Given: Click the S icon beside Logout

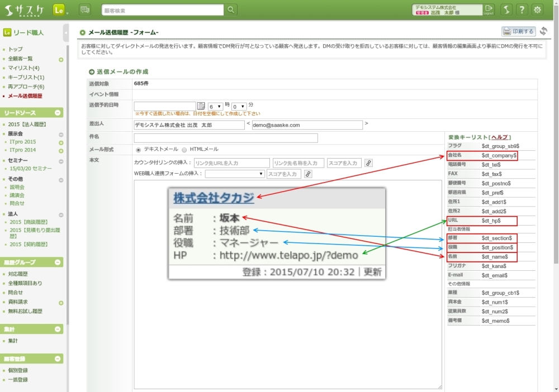Looking at the screenshot, I should coord(506,9).
